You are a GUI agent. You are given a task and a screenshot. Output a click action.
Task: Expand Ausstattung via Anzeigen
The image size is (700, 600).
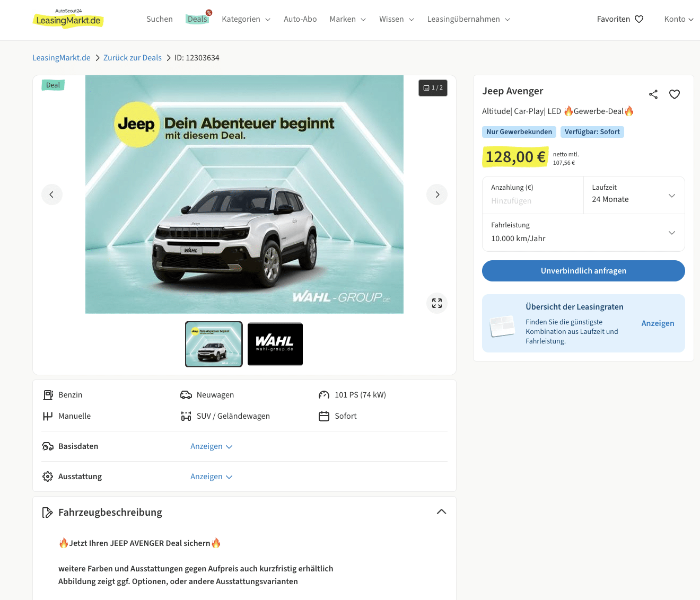coord(211,477)
